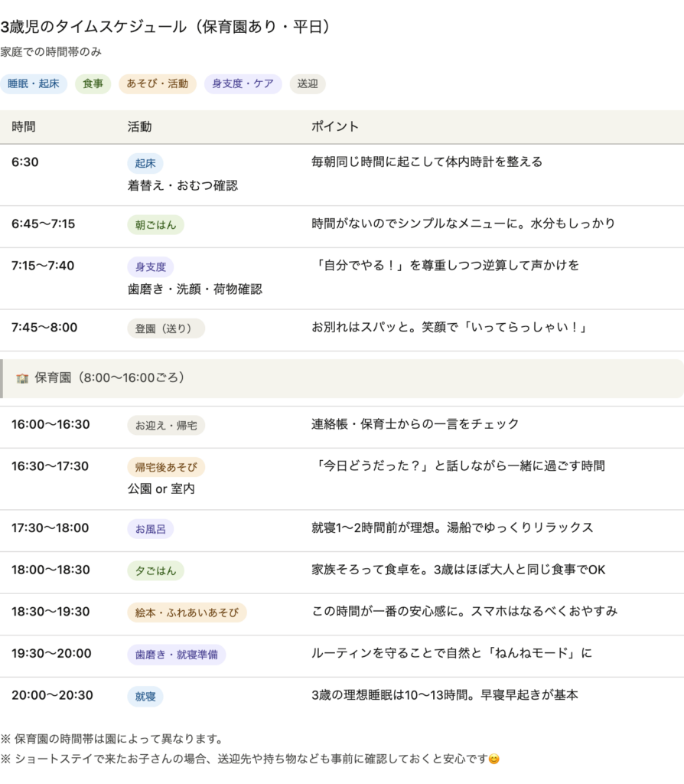Click the 登園（送り） activity tag
This screenshot has height=784, width=684.
pos(165,328)
